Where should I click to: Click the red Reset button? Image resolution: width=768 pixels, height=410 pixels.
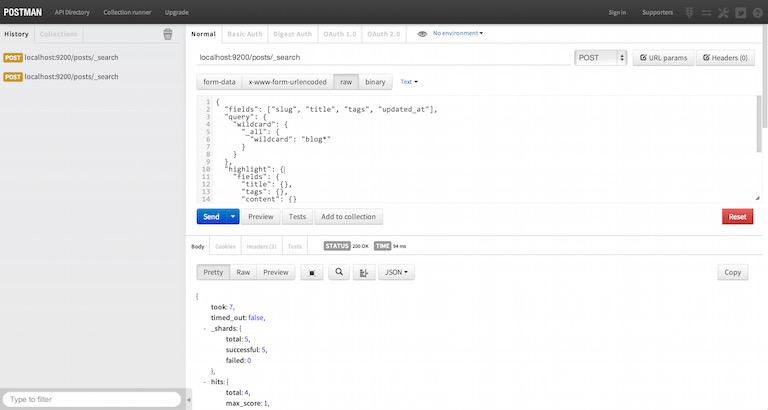point(737,216)
